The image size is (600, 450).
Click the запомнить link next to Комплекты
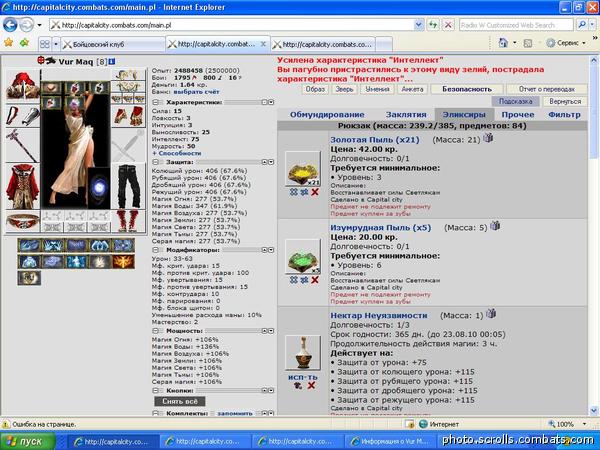coord(235,414)
